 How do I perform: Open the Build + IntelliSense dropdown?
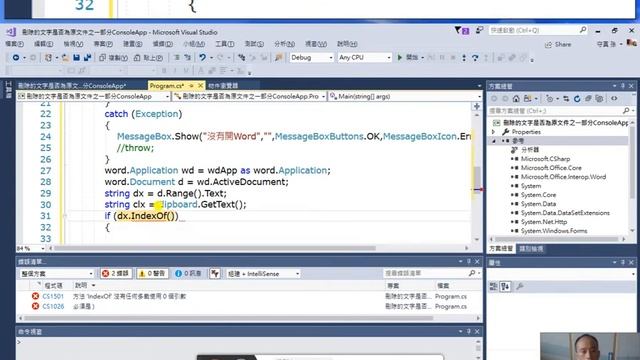(263, 273)
